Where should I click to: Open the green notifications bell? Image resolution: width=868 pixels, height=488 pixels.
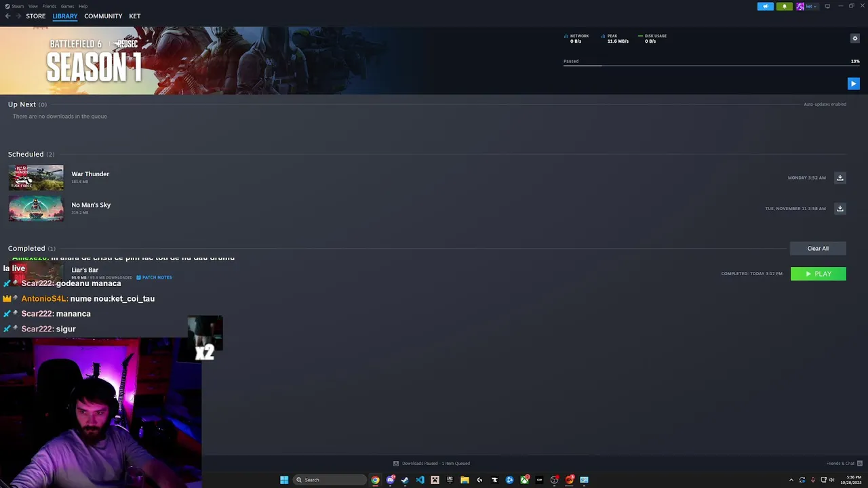[x=784, y=6]
